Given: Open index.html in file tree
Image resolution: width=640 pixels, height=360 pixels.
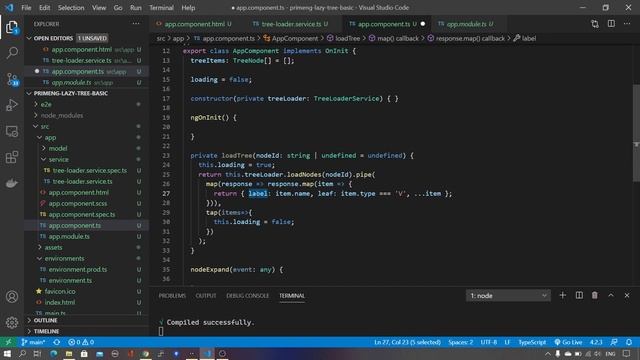Looking at the screenshot, I should (x=60, y=302).
